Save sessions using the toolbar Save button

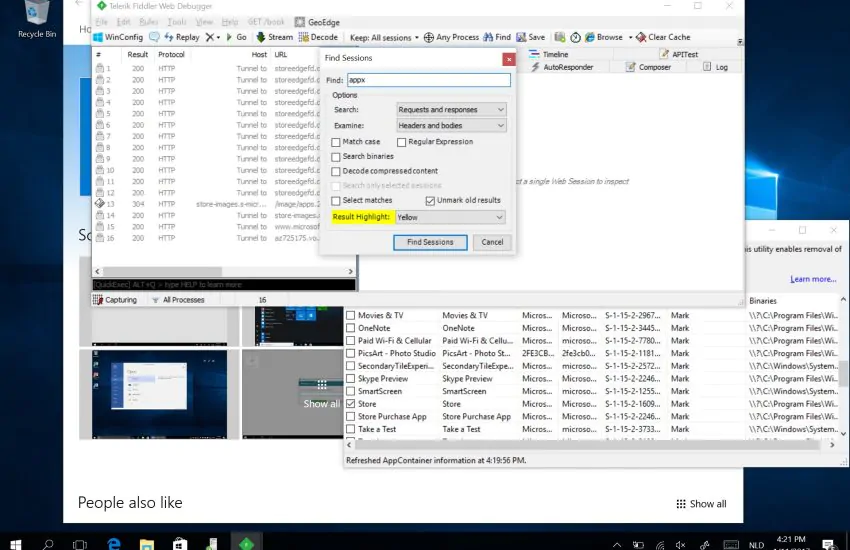click(x=531, y=37)
